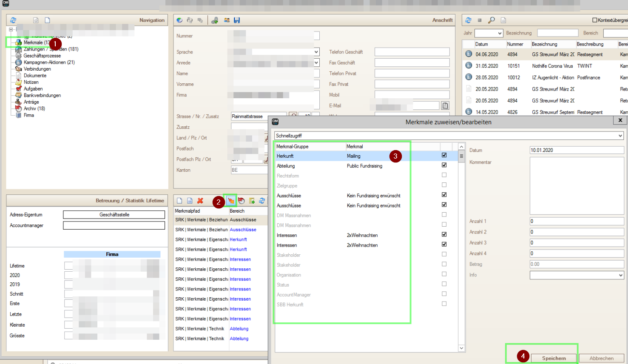Click the Merkmal-Gruppe column header
The image size is (628, 364).
click(x=310, y=146)
